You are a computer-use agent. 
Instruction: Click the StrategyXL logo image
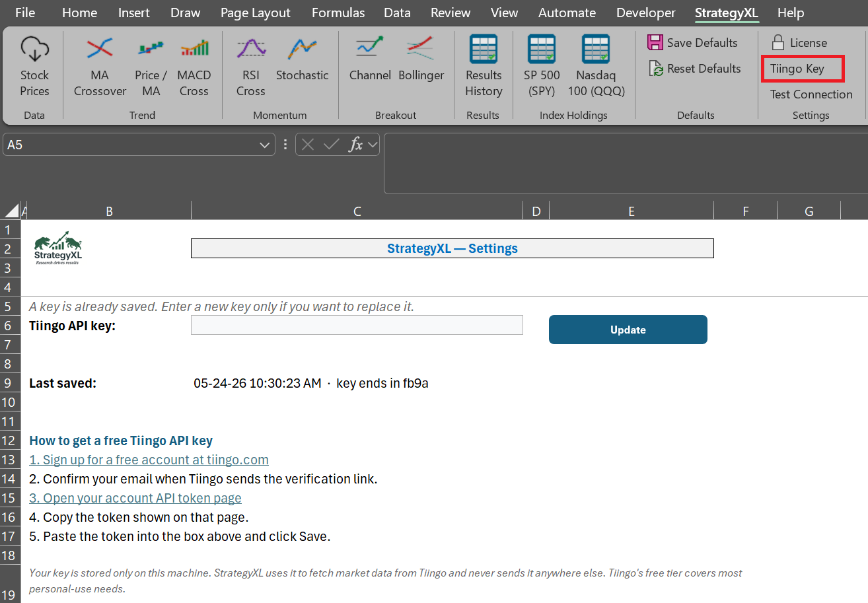tap(58, 249)
